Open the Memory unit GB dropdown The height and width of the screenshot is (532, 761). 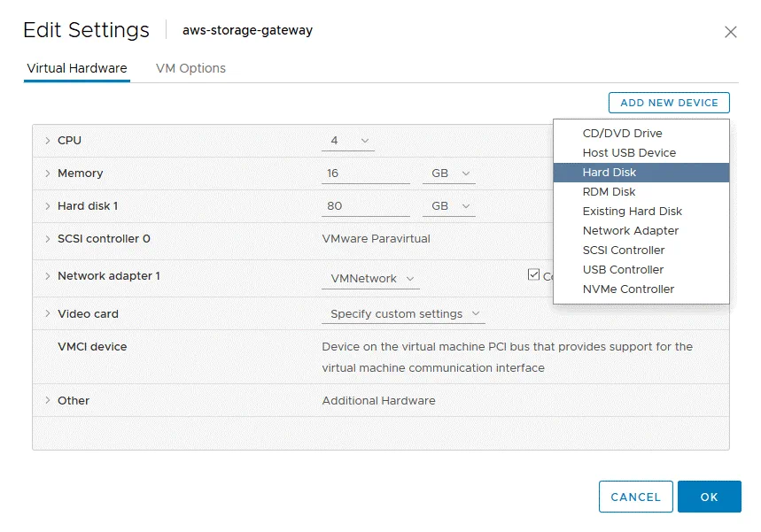(x=449, y=173)
